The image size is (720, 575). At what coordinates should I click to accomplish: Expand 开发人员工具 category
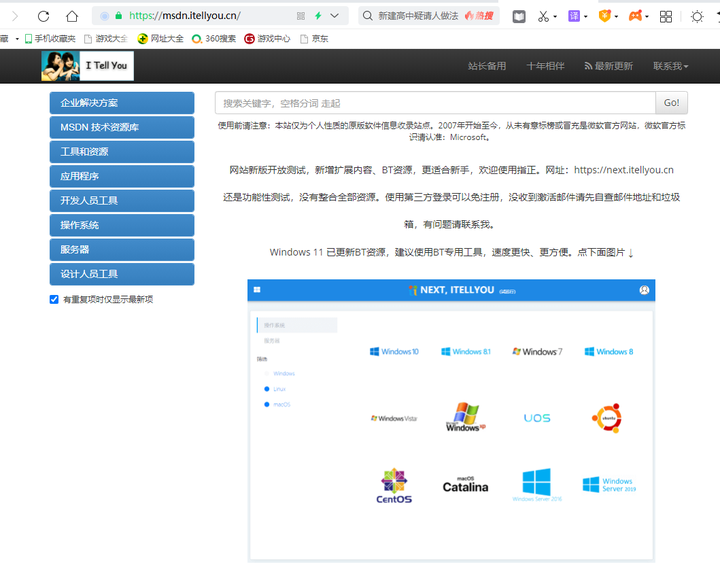122,201
